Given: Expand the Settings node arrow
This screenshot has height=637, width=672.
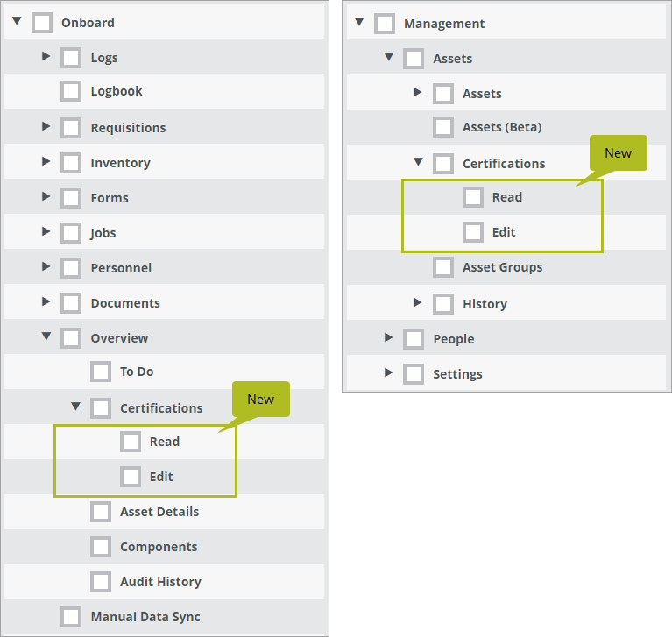Looking at the screenshot, I should coord(388,372).
